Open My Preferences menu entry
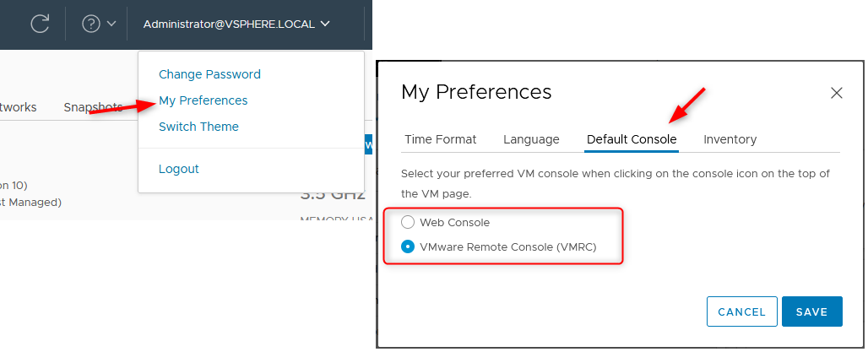The image size is (868, 352). click(203, 100)
